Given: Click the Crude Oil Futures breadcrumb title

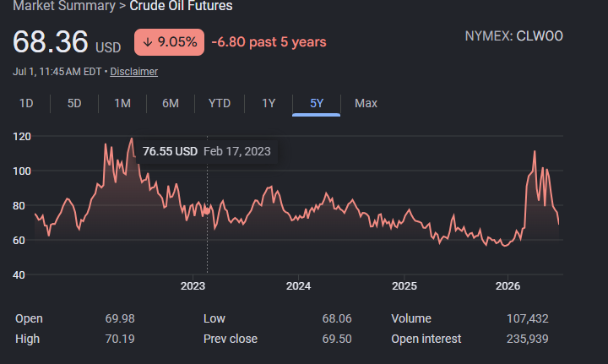Looking at the screenshot, I should [x=181, y=6].
